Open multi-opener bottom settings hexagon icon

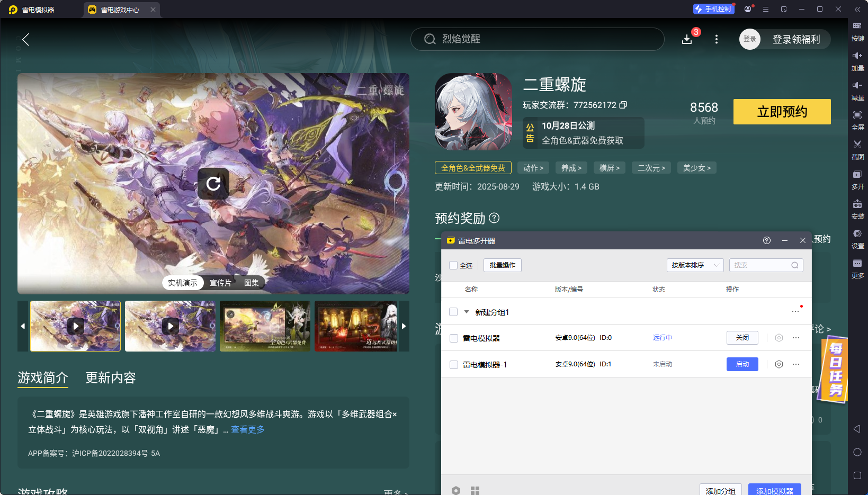[456, 491]
